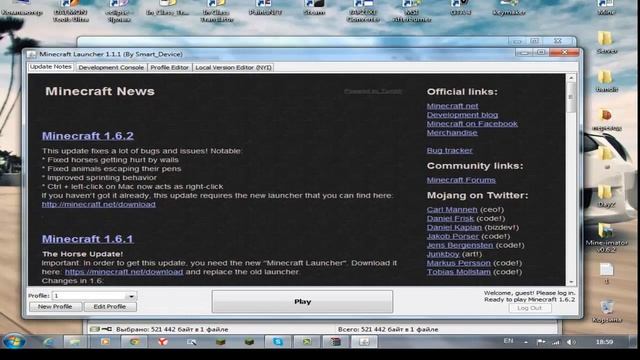Open the Development Console tab
This screenshot has height=360, width=640.
[x=111, y=67]
